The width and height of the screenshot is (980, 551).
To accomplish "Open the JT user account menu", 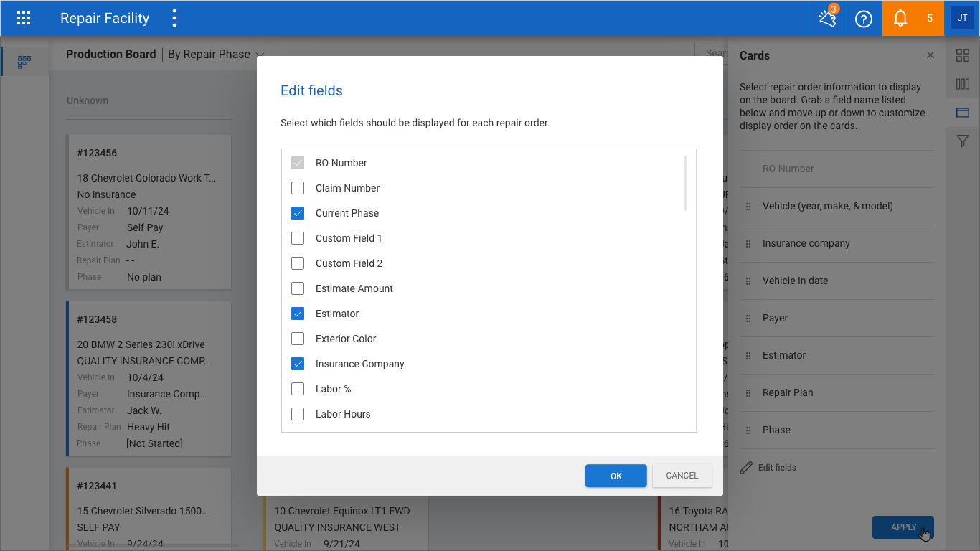I will pos(962,18).
